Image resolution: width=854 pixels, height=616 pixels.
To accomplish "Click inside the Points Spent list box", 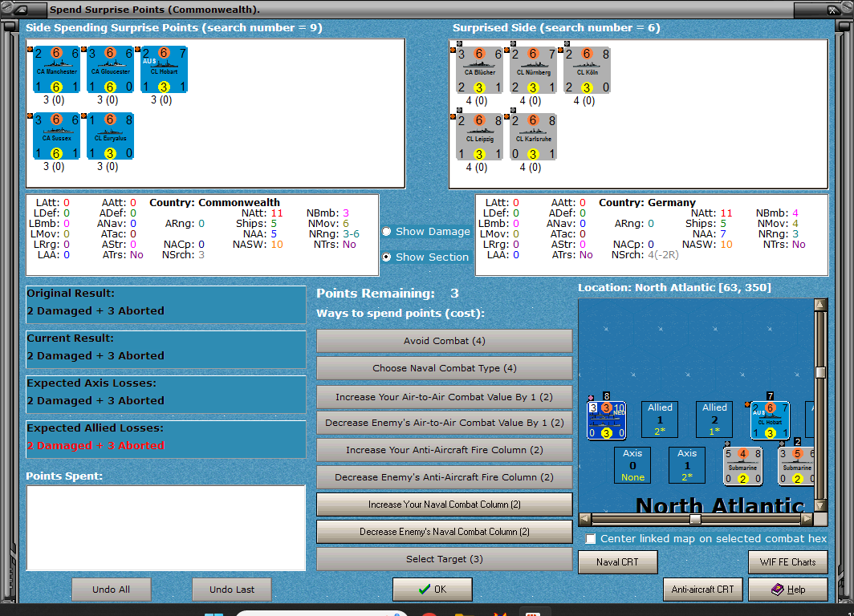I will point(166,528).
